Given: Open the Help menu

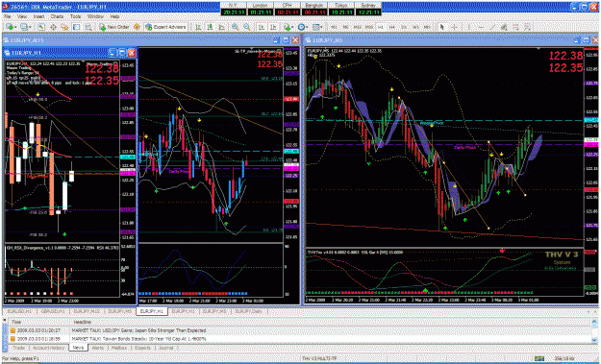Looking at the screenshot, I should (x=115, y=17).
